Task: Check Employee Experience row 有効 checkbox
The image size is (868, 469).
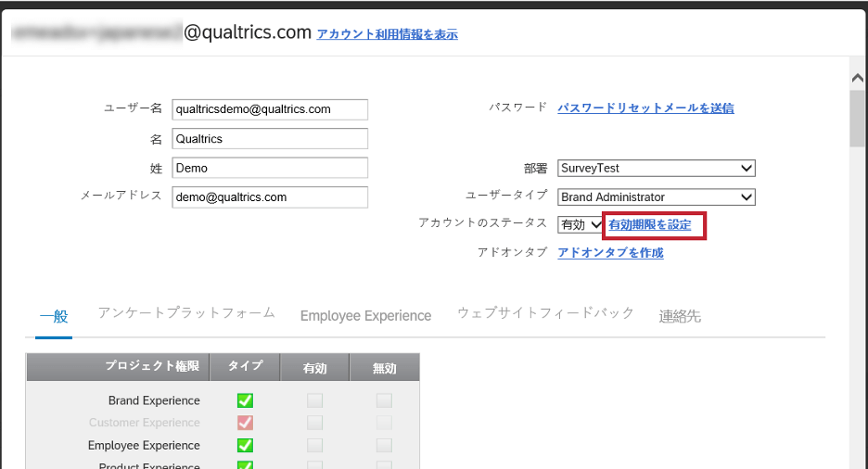Action: point(314,445)
